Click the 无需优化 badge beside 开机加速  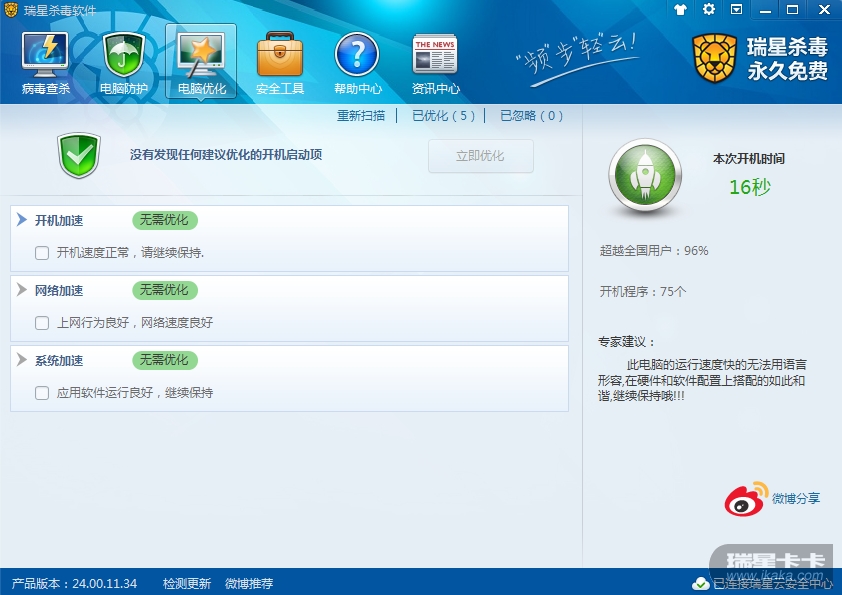pos(165,220)
